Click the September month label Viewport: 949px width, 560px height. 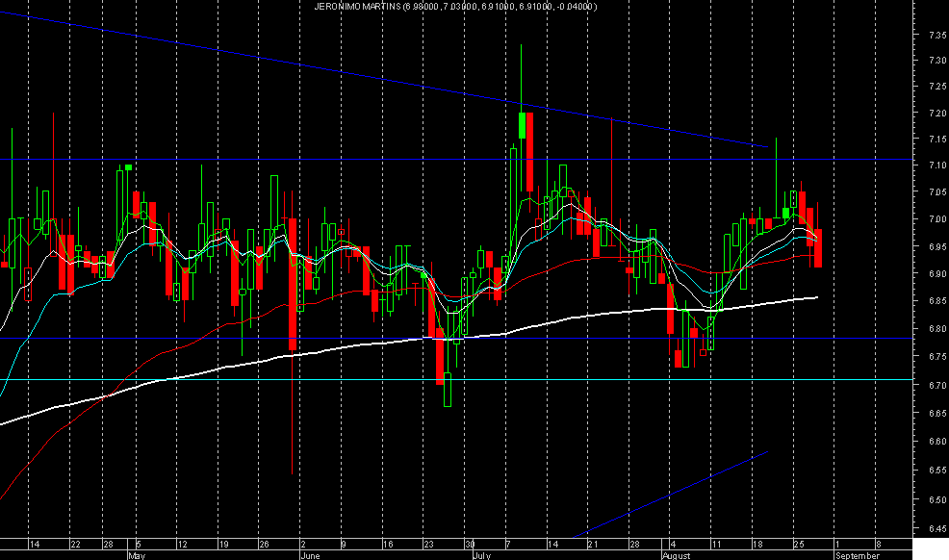[858, 555]
